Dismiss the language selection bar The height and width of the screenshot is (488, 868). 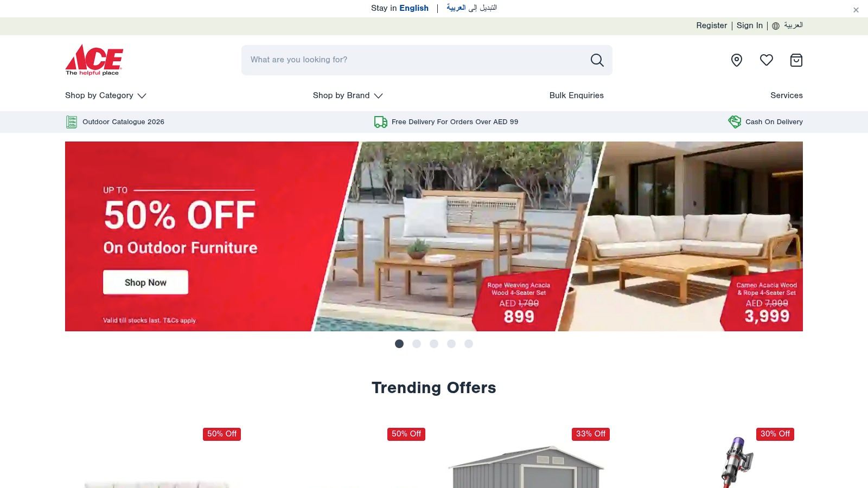(x=856, y=10)
